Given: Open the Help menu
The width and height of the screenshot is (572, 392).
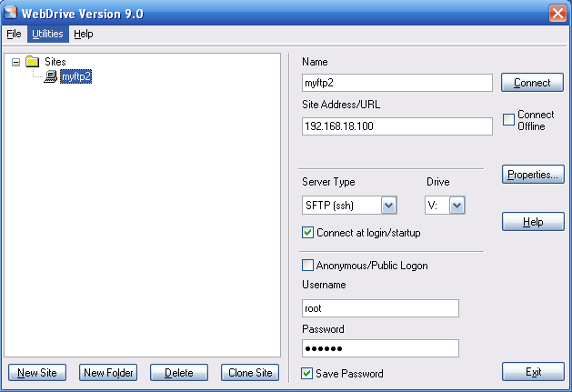Looking at the screenshot, I should 84,34.
